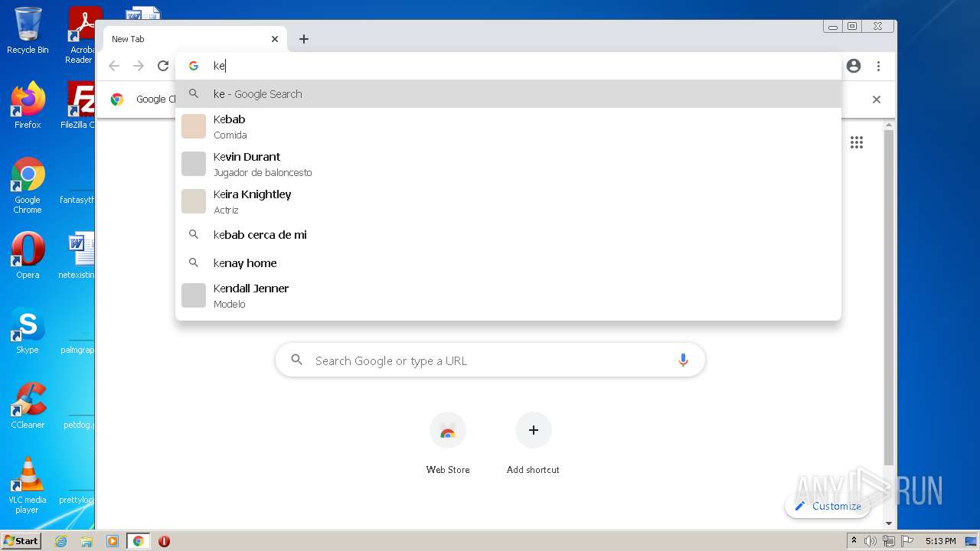This screenshot has width=980, height=551.
Task: Open the Web Store shortcut
Action: point(448,443)
